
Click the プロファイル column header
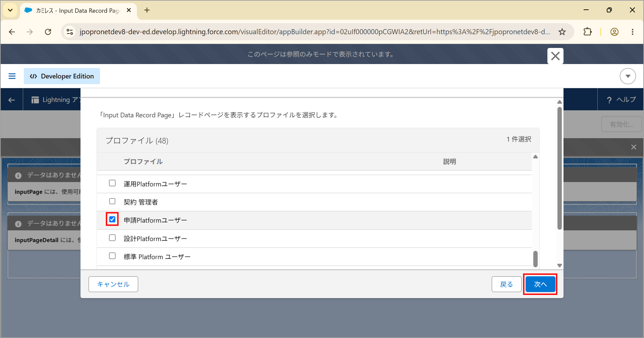click(x=143, y=162)
